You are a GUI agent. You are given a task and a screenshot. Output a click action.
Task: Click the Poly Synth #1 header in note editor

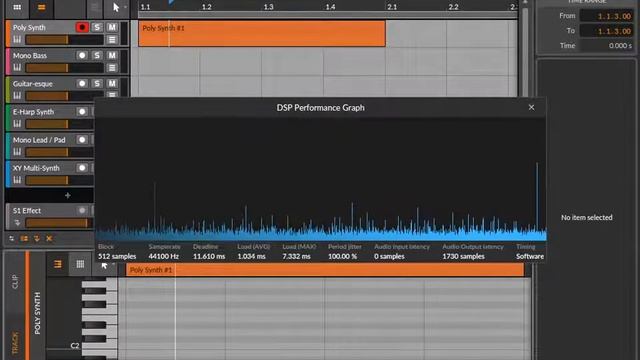pos(325,270)
